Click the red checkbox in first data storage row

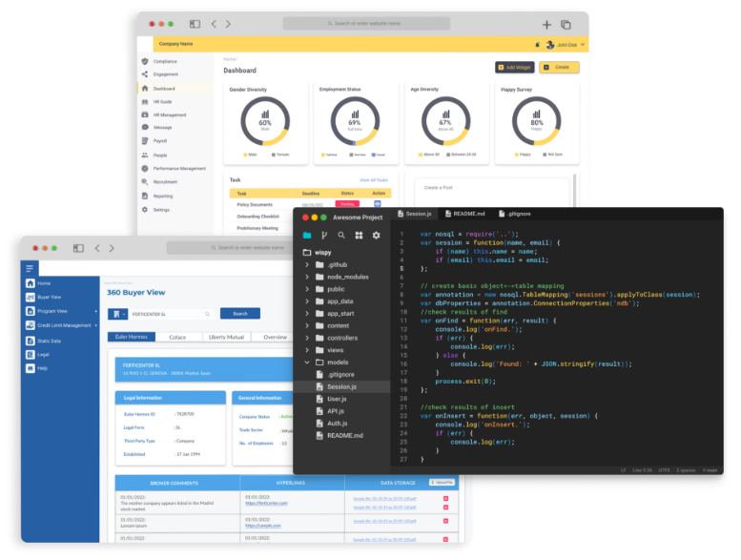click(445, 497)
